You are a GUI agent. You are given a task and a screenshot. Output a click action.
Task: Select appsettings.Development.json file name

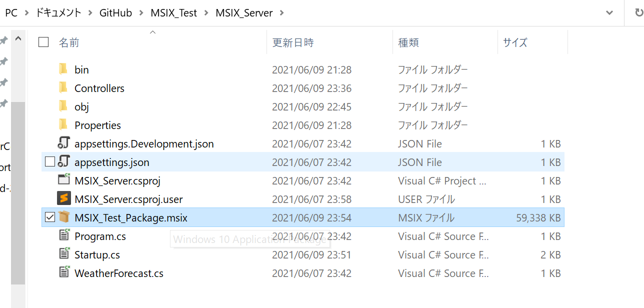144,143
